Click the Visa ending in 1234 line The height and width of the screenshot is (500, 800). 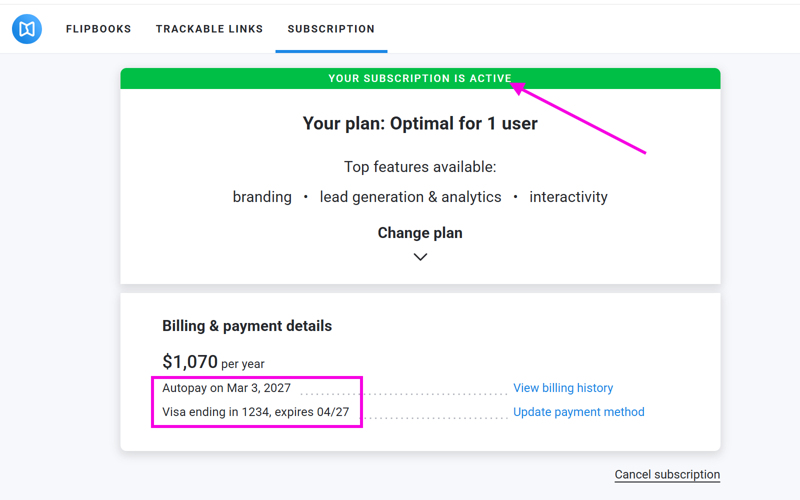coord(255,412)
